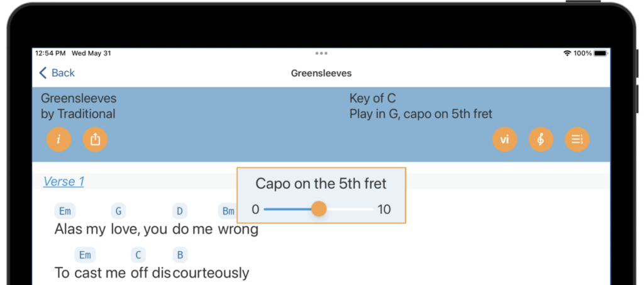Open the treble clef key button
644x285 pixels.
tap(541, 140)
